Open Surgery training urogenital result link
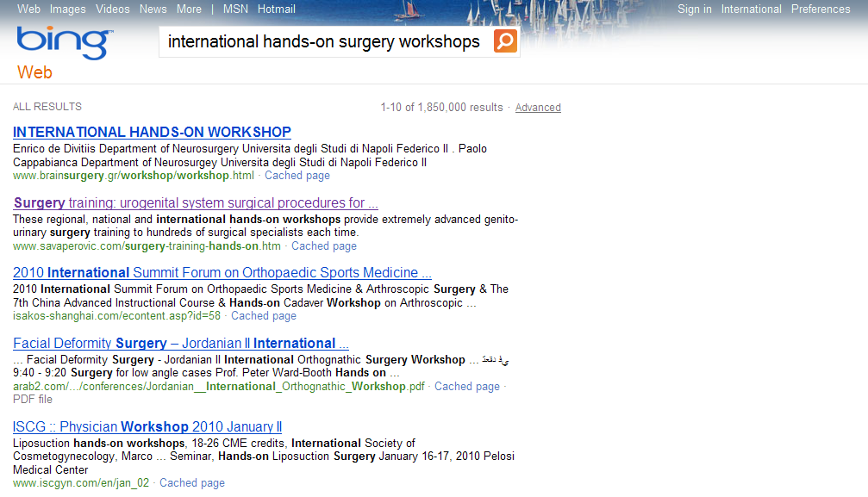The width and height of the screenshot is (868, 497). click(x=196, y=203)
